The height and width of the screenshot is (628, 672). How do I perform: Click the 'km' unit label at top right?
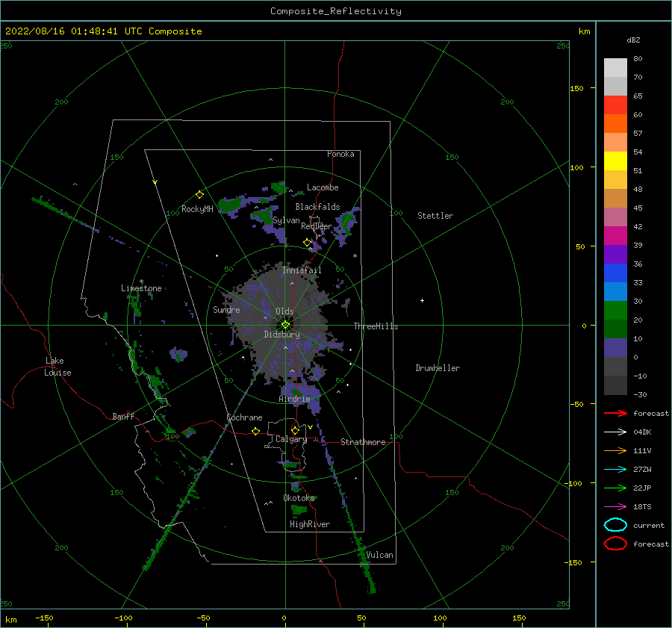(584, 31)
